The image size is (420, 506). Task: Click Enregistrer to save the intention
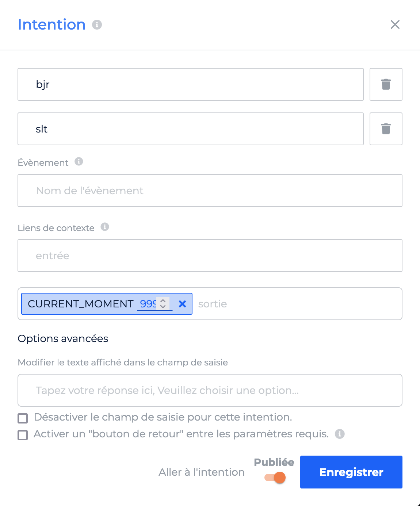pos(351,472)
